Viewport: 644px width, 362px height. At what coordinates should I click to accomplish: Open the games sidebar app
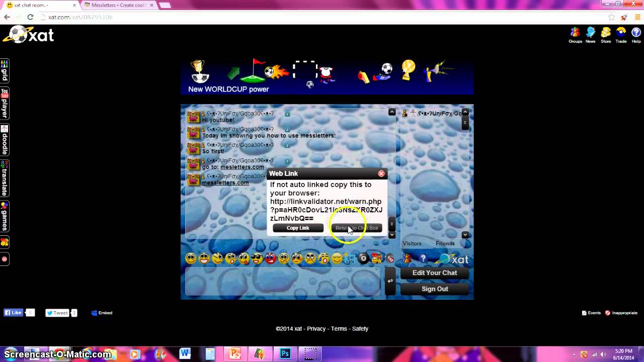click(5, 216)
